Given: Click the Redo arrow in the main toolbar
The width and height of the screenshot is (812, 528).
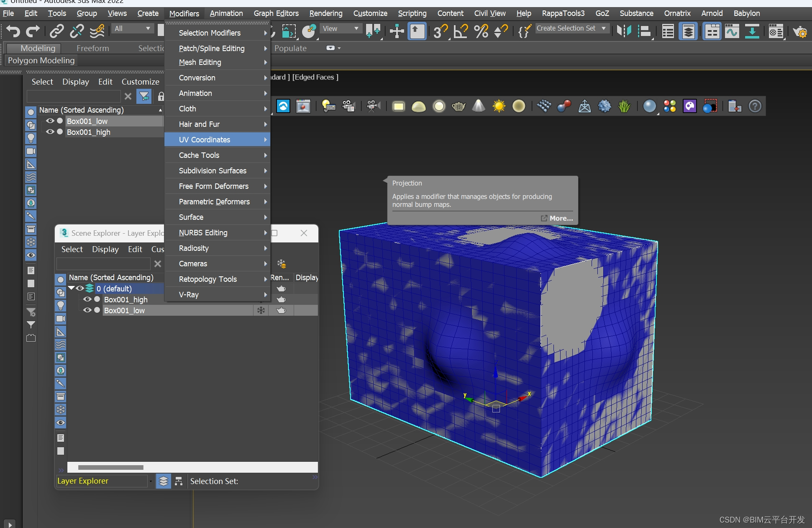Looking at the screenshot, I should (x=33, y=31).
